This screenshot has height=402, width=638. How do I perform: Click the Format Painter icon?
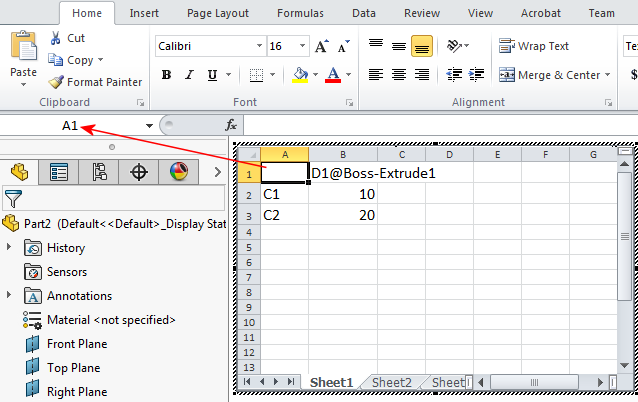[56, 82]
